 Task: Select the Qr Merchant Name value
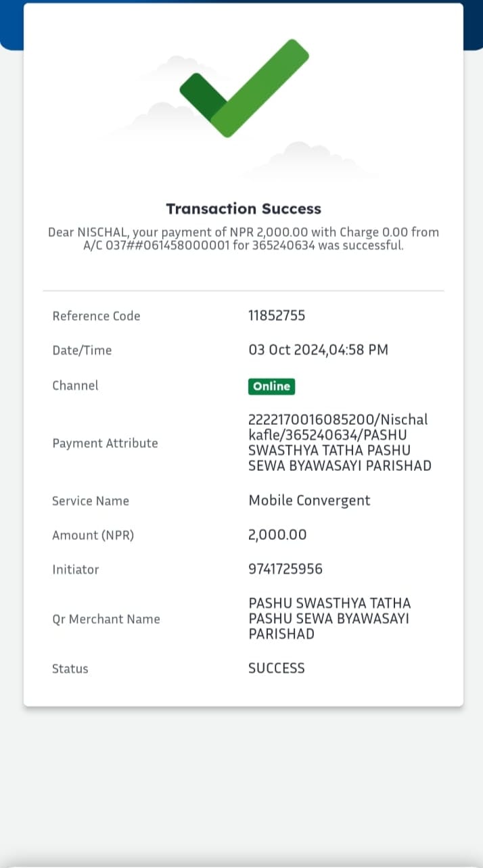[x=329, y=618]
